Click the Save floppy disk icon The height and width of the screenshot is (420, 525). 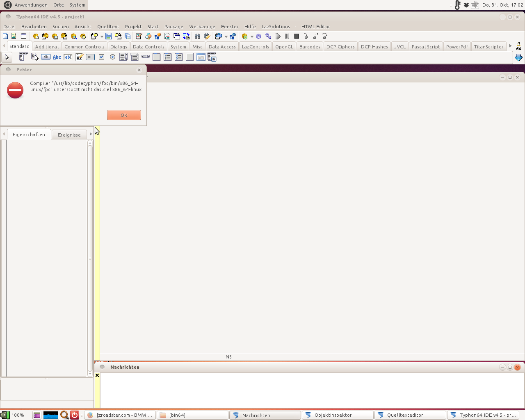109,36
